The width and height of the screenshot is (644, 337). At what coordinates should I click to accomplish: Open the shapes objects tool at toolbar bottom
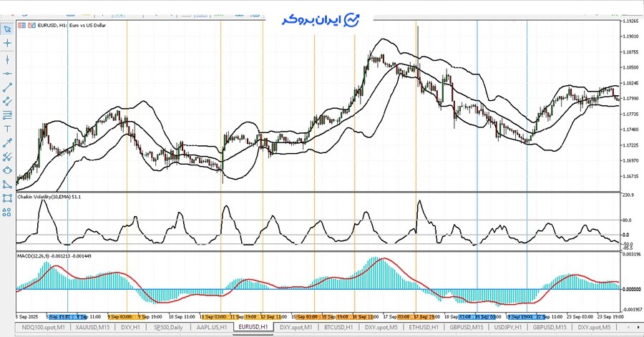[7, 211]
